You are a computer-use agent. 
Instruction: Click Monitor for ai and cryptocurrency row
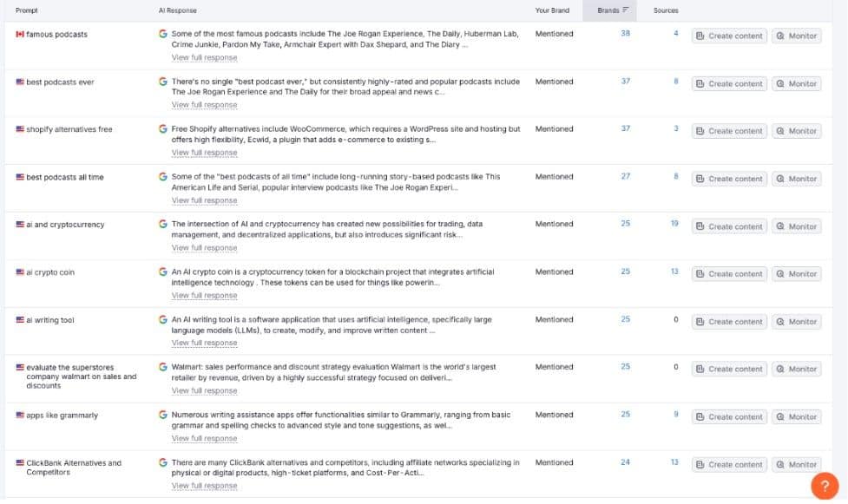click(797, 226)
